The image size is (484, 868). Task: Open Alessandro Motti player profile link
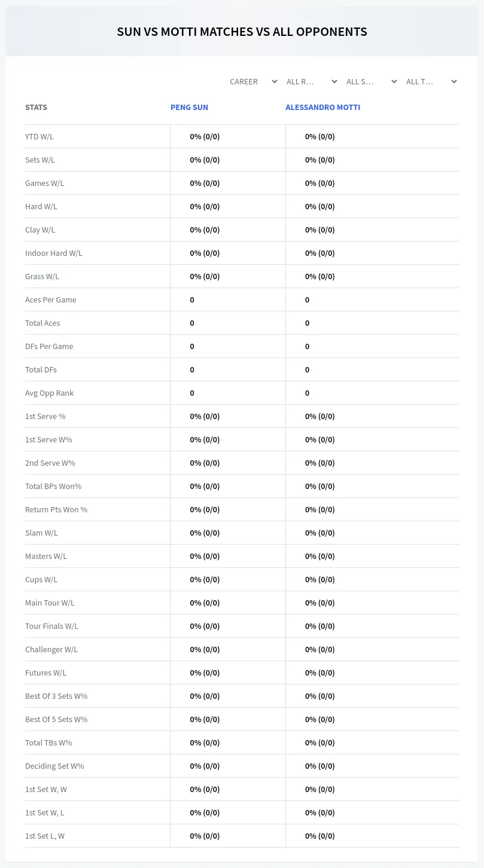pyautogui.click(x=322, y=108)
